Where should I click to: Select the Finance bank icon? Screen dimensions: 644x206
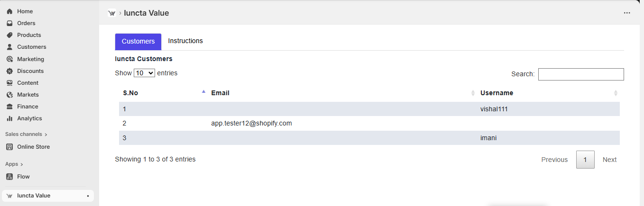click(9, 107)
